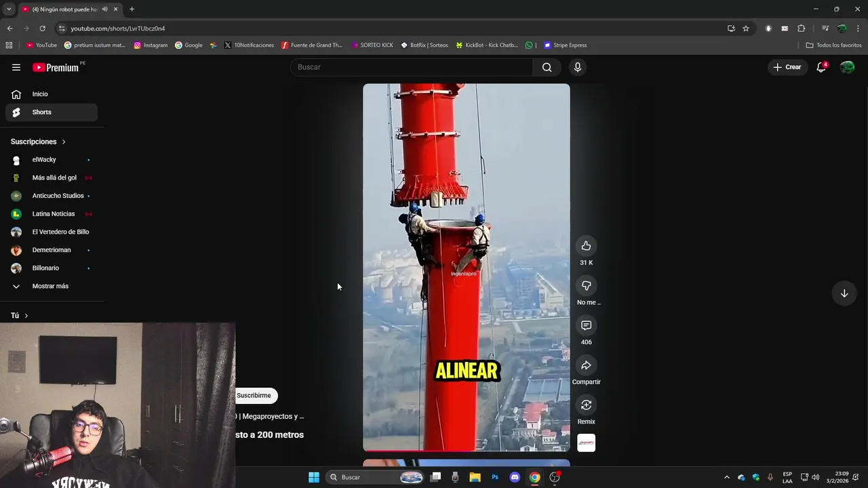Open Latina Noticias channel
Screen dimensions: 868x488
click(x=52, y=214)
